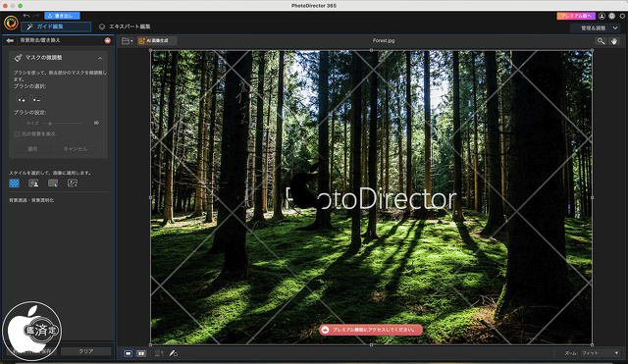Switch to single image view mode
The height and width of the screenshot is (364, 628).
click(128, 353)
